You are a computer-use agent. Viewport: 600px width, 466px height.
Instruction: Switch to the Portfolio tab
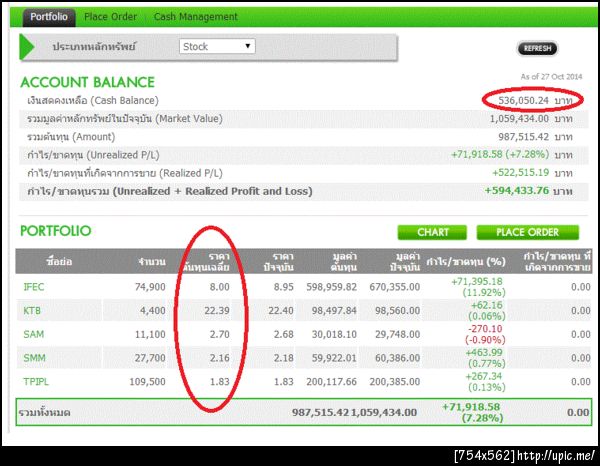[x=49, y=17]
